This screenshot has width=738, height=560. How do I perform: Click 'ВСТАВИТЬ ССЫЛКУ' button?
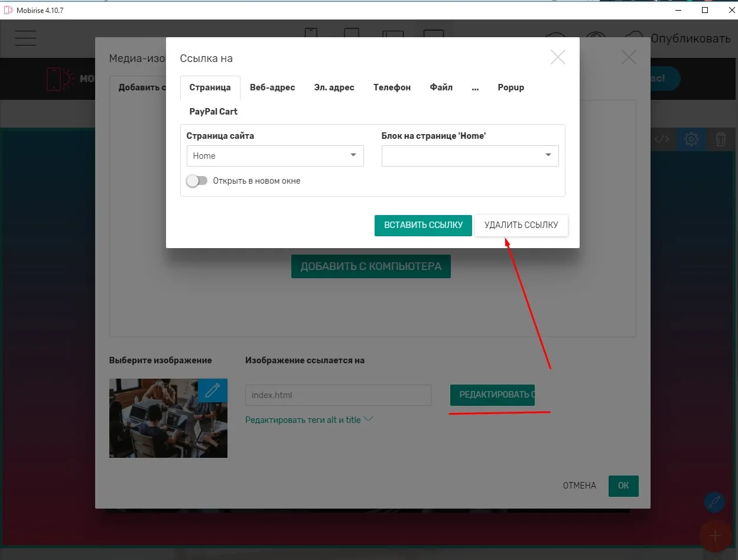click(x=423, y=225)
